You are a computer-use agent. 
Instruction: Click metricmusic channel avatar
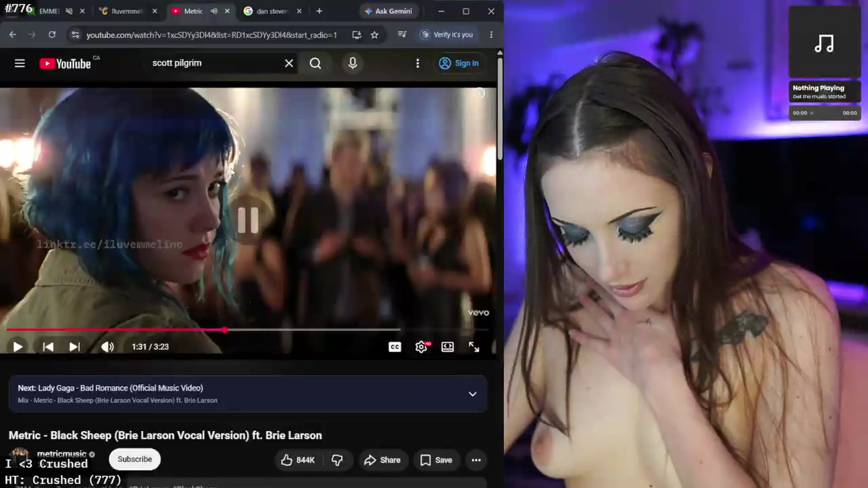tap(19, 454)
